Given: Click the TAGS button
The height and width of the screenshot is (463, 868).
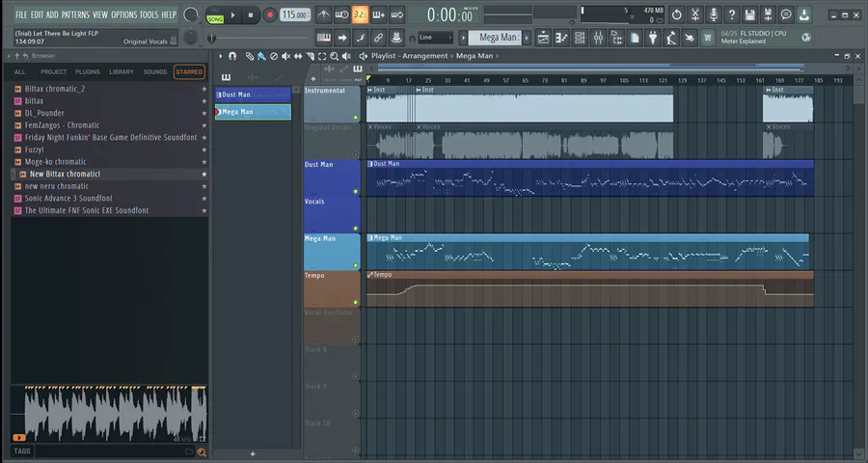Looking at the screenshot, I should click(22, 450).
